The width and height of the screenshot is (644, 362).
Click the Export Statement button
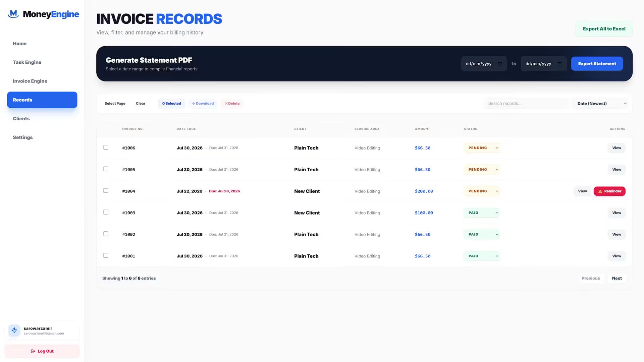pos(597,64)
